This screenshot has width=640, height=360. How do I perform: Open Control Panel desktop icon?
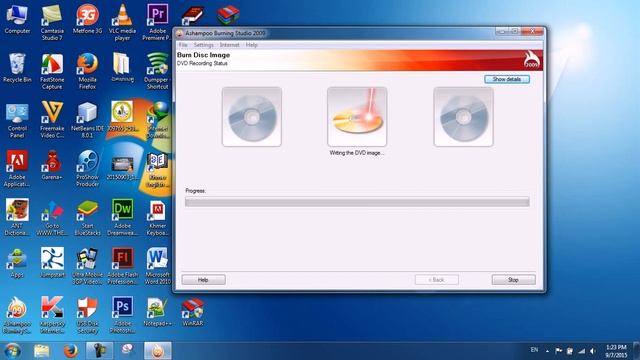(17, 120)
